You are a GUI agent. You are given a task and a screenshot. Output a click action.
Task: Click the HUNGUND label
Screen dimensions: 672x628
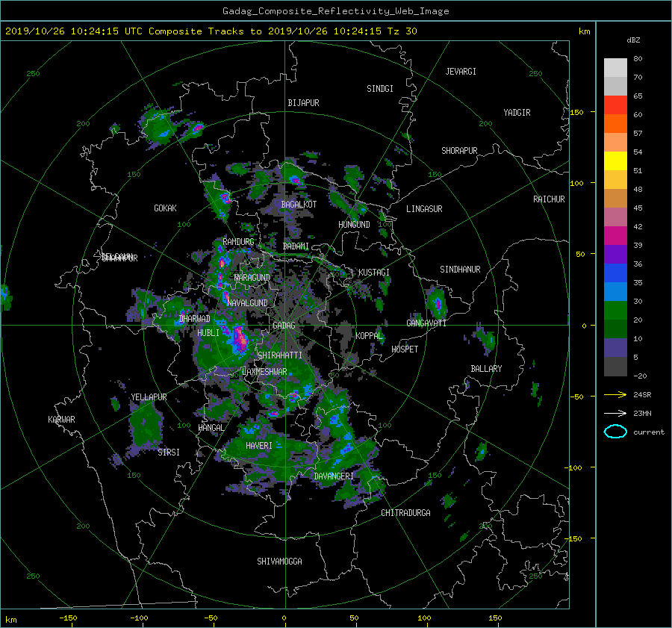click(354, 225)
